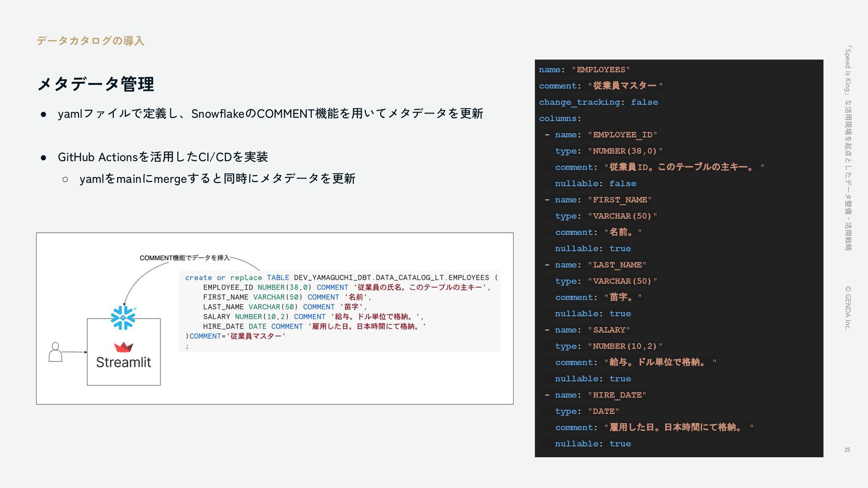This screenshot has height=488, width=868.
Task: Click the YAML name EMPLOYEES line
Action: click(x=584, y=70)
